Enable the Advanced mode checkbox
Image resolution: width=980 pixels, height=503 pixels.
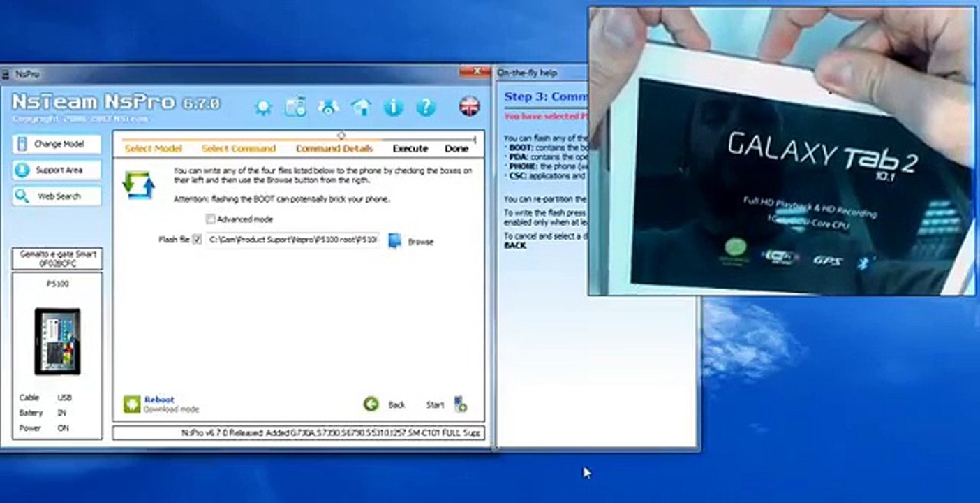point(210,219)
